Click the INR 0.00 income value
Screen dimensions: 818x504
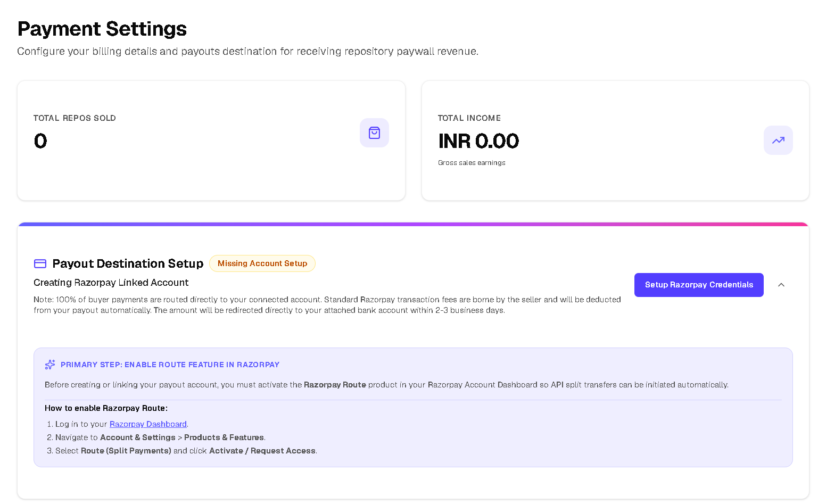click(478, 141)
